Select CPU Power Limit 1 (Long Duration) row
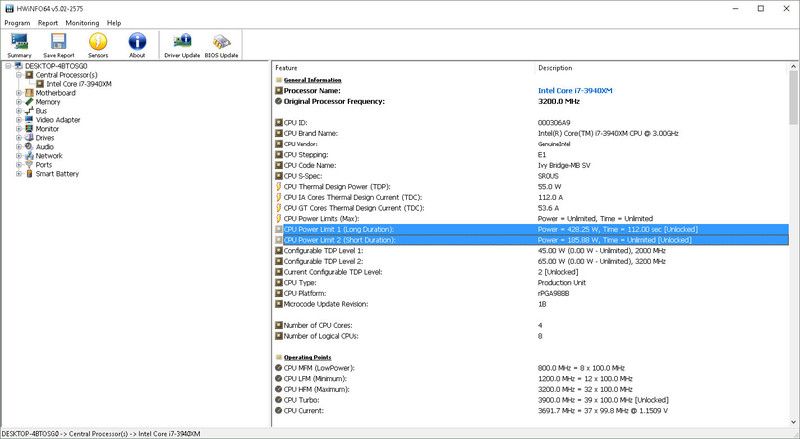 click(531, 229)
